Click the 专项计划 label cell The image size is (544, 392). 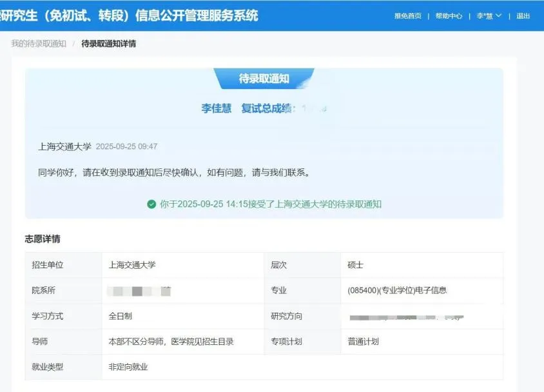302,342
